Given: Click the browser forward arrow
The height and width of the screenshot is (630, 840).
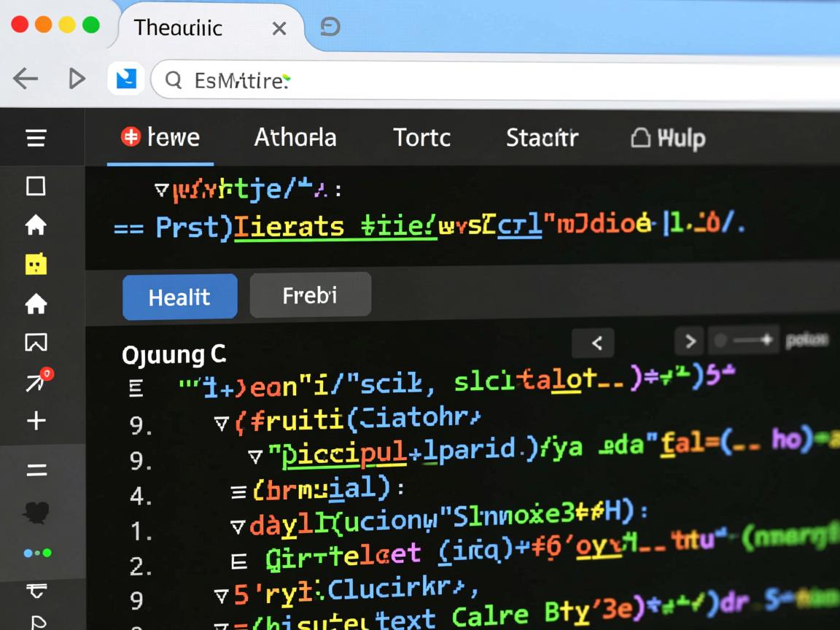Looking at the screenshot, I should click(77, 79).
